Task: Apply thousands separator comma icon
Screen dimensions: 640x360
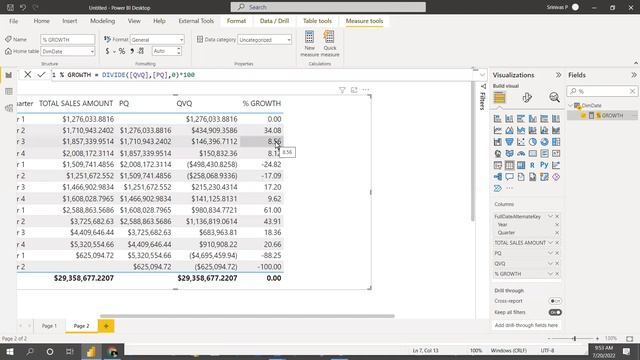Action: pos(132,51)
